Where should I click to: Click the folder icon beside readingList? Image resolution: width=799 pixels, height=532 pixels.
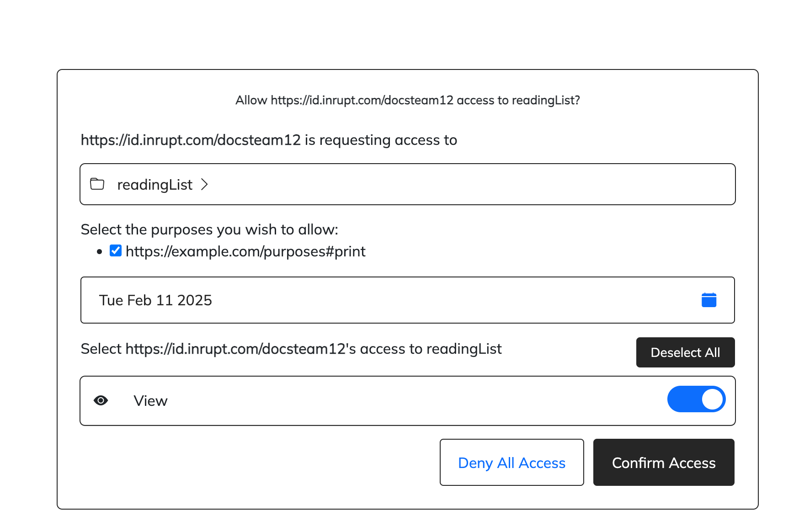[97, 184]
